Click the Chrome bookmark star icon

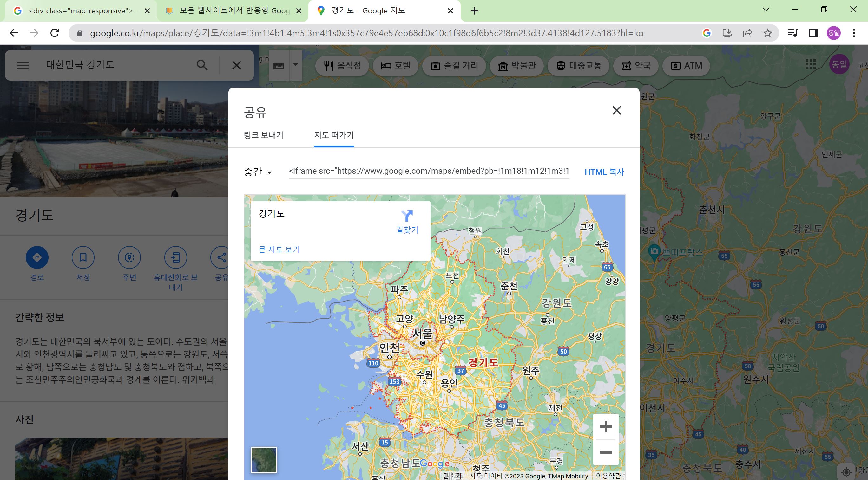[x=767, y=33]
